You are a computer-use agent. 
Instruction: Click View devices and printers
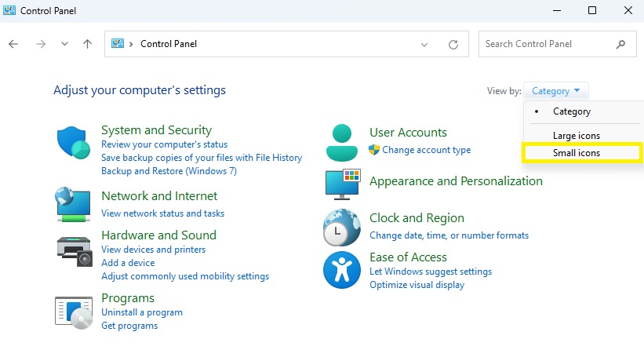[154, 250]
